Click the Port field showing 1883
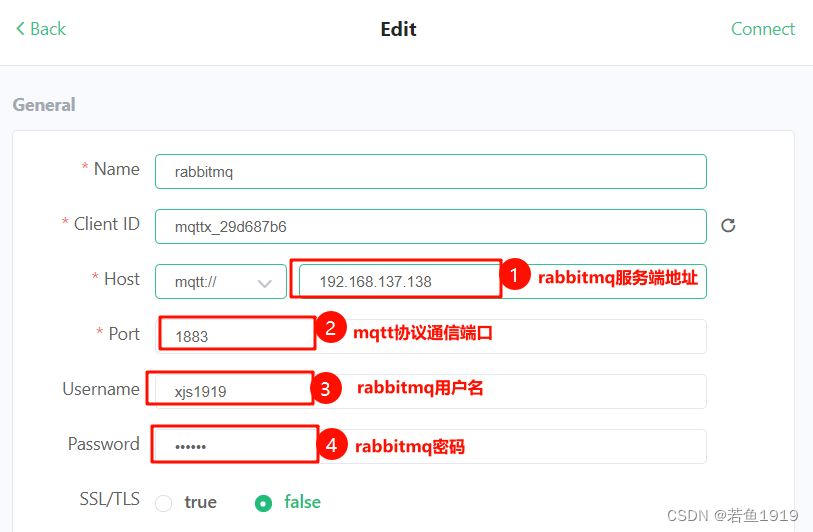The height and width of the screenshot is (532, 813). click(430, 337)
